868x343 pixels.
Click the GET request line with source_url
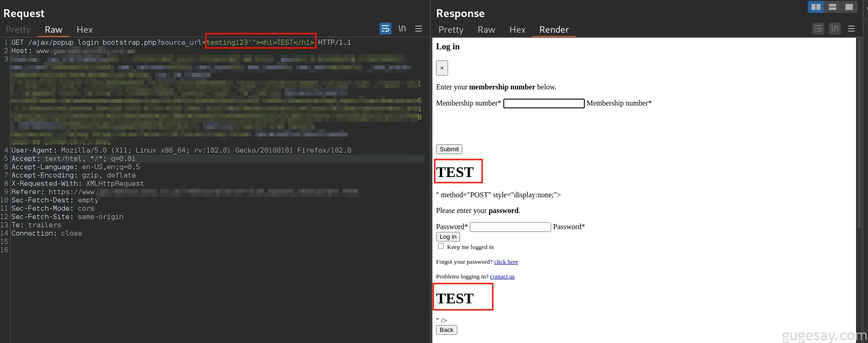coord(181,42)
